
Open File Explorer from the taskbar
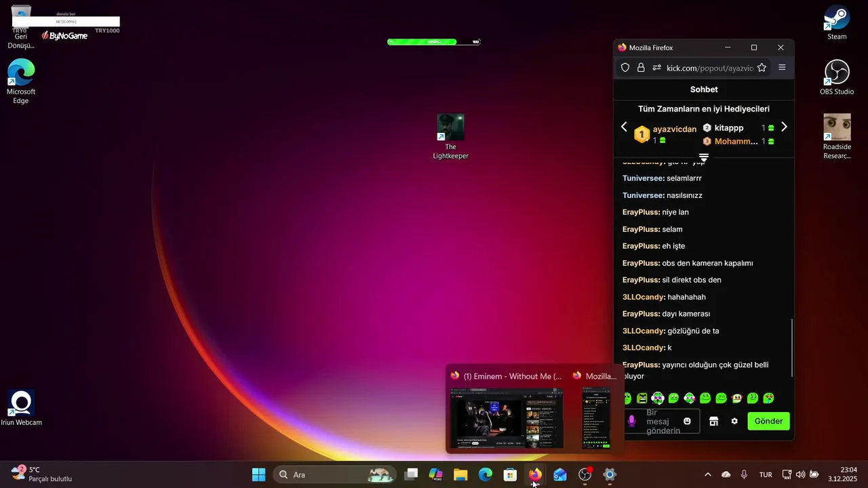(460, 474)
